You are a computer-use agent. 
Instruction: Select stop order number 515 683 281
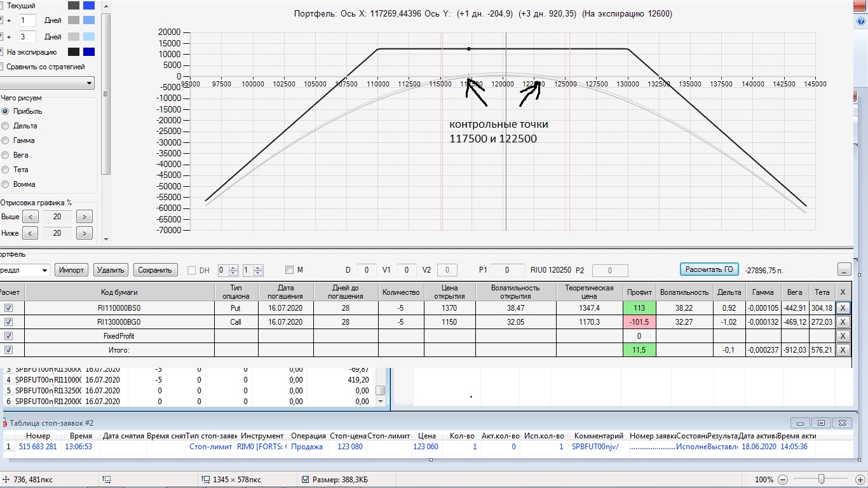pos(37,447)
